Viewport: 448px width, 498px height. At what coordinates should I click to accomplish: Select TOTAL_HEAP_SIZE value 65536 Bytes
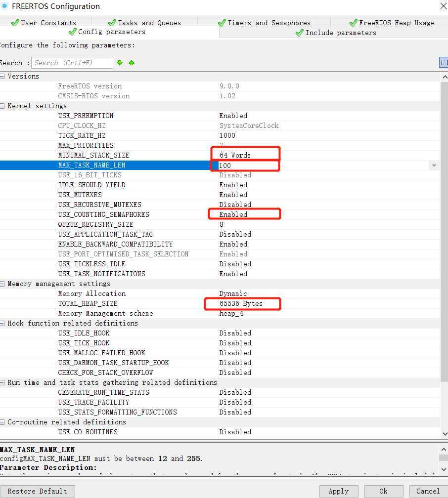click(x=241, y=303)
